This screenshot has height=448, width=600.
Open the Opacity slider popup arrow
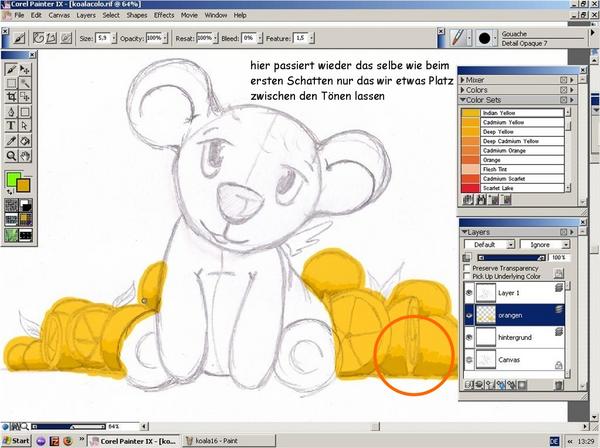pos(165,38)
